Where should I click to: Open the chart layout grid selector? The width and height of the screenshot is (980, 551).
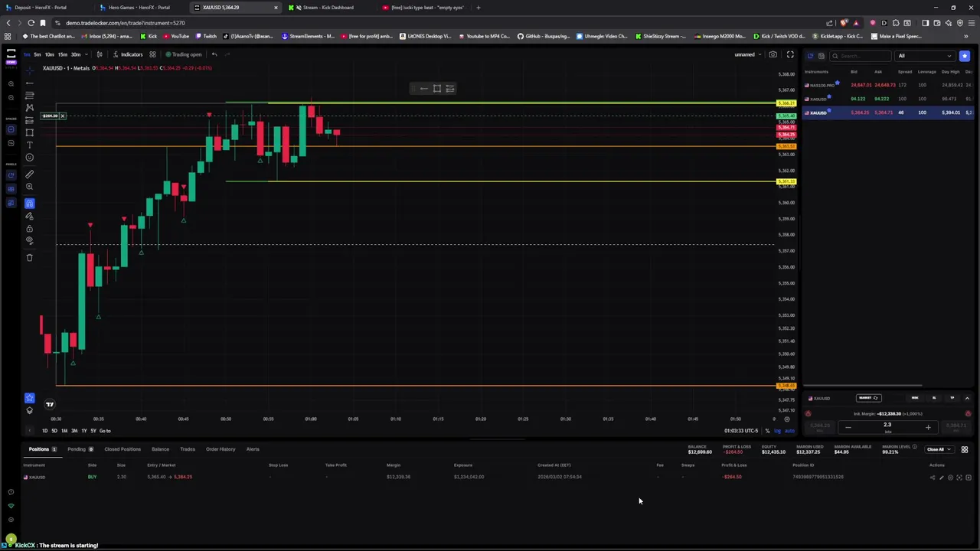point(152,54)
